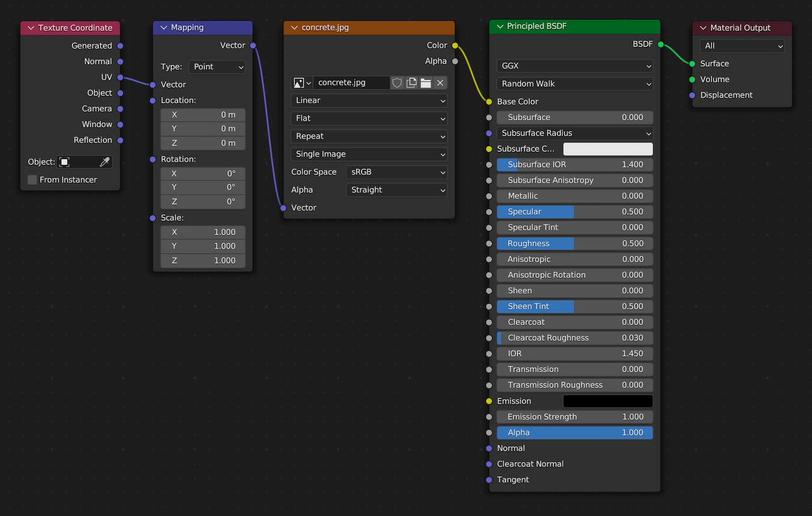Click the Scale X value field
Screen dimensions: 812x516
(203, 232)
